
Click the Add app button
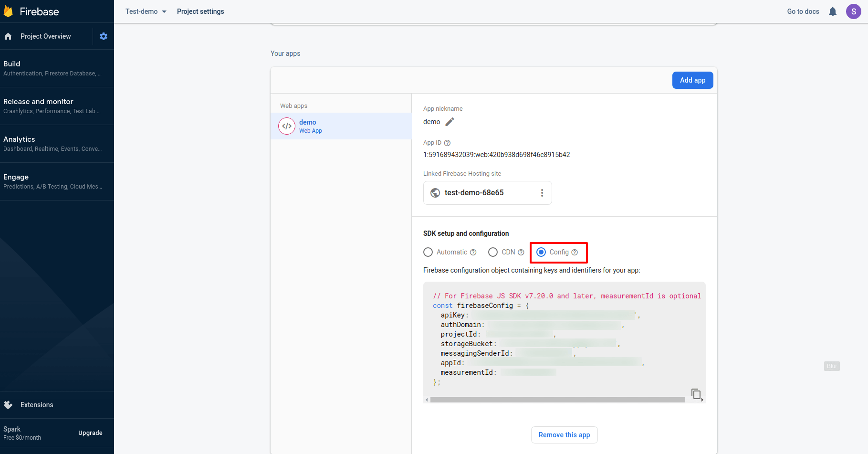click(x=692, y=80)
